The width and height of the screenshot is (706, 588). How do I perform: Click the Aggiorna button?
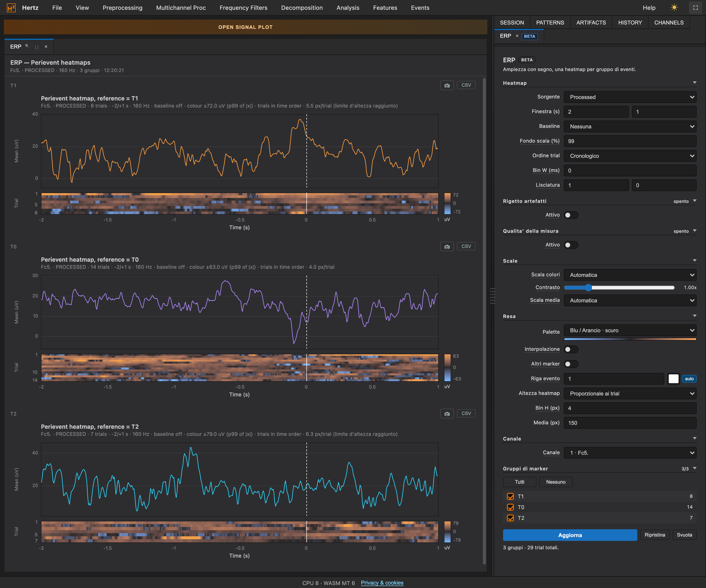[570, 535]
